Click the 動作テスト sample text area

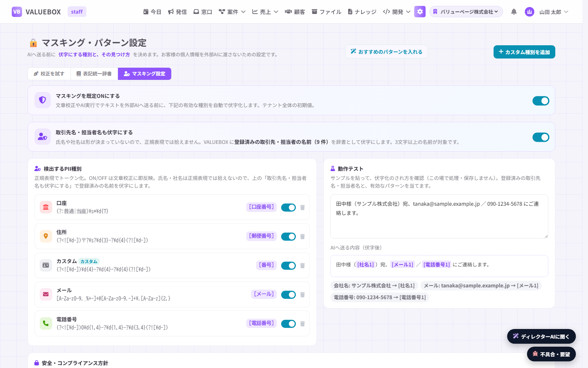[439, 216]
